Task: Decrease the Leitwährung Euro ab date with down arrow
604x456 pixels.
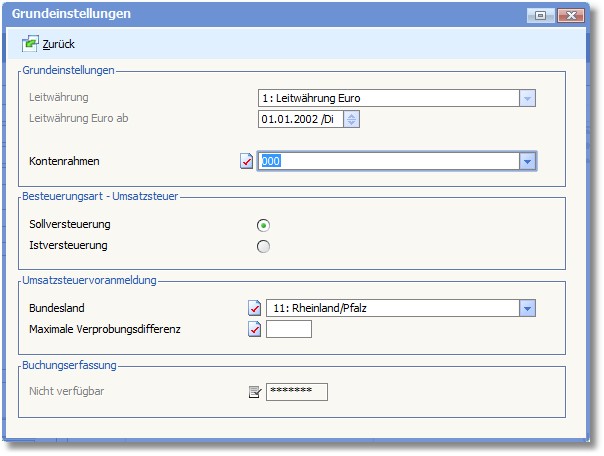Action: [351, 123]
